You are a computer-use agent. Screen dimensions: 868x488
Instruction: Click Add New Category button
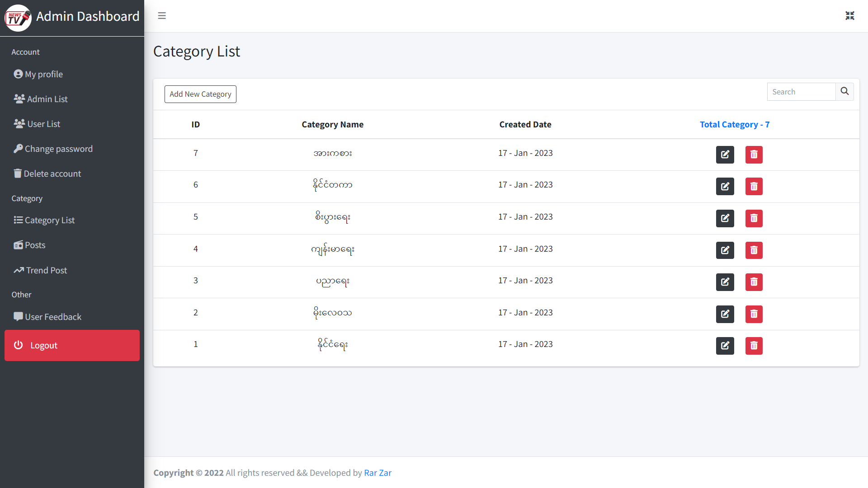click(x=200, y=94)
